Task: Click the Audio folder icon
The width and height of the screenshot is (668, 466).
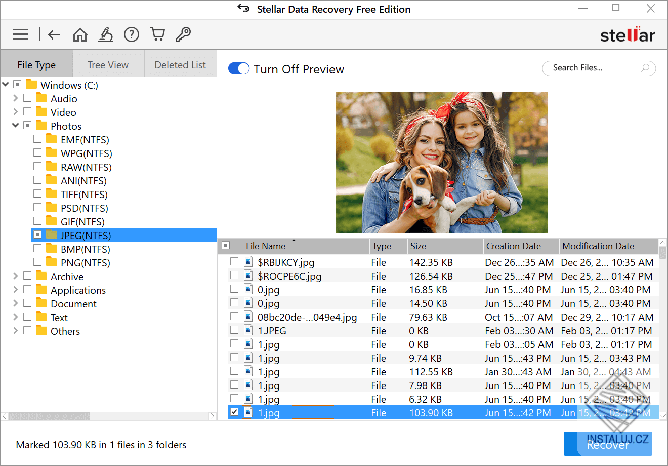Action: point(41,98)
